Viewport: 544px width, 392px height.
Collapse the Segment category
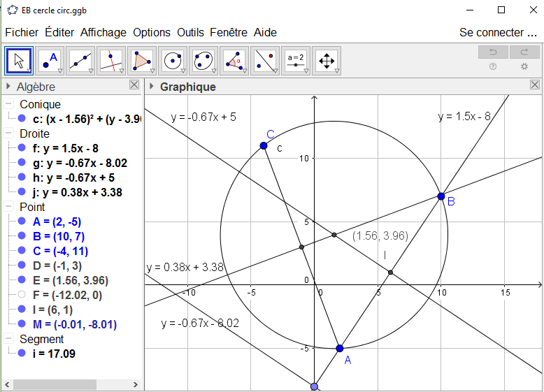point(8,339)
